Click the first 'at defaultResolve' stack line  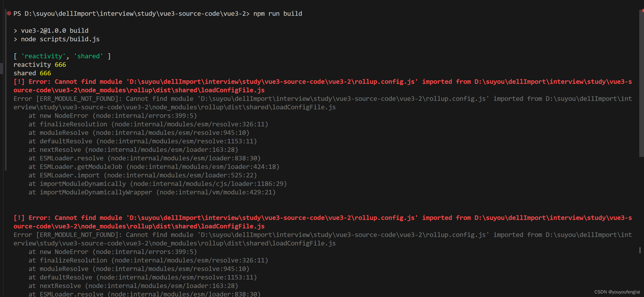point(143,141)
